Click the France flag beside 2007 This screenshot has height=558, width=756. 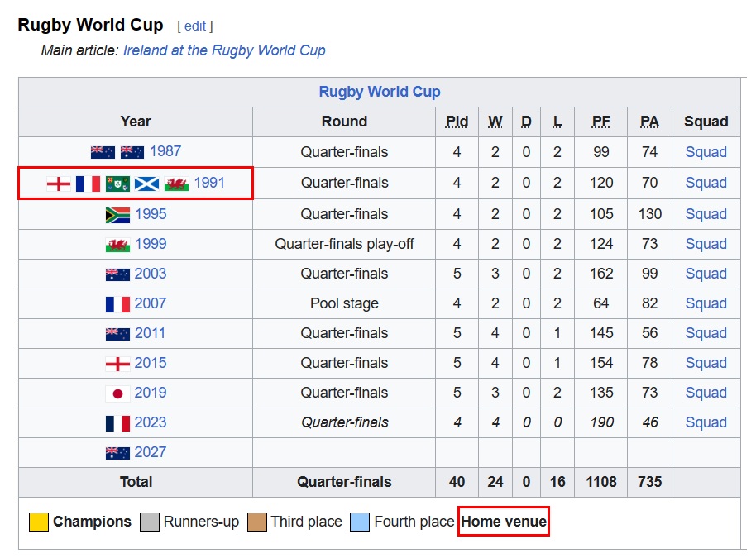pyautogui.click(x=118, y=304)
